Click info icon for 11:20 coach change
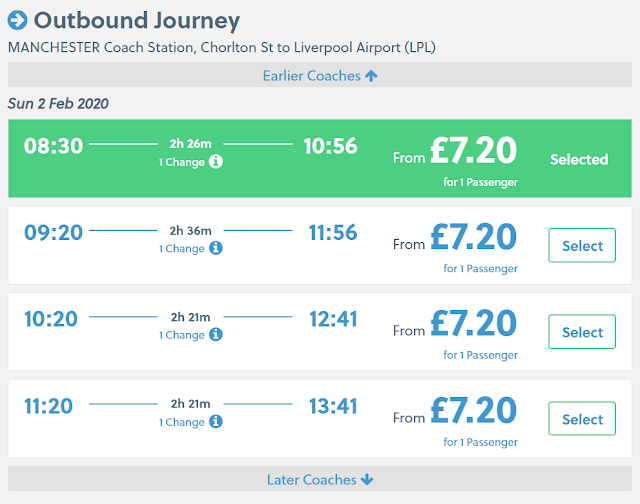This screenshot has width=640, height=504. 216,422
